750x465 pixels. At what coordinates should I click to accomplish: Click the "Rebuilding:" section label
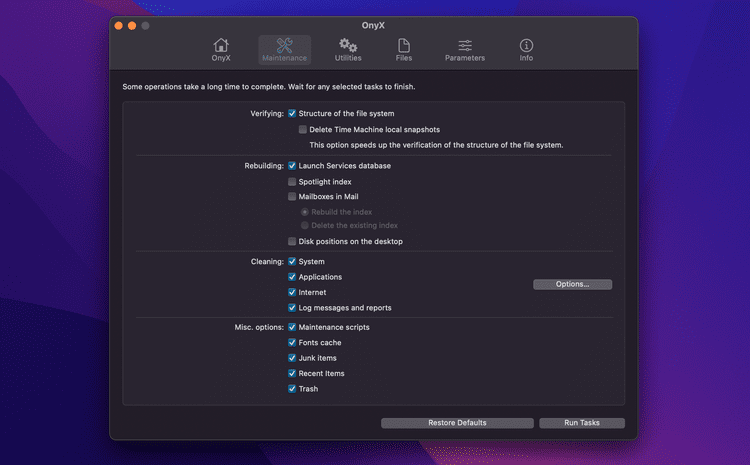pos(264,166)
